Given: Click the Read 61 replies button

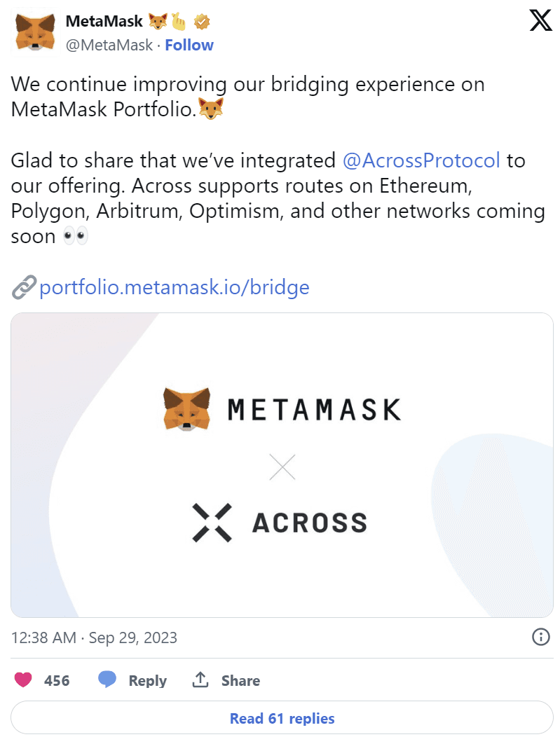Looking at the screenshot, I should (x=282, y=719).
